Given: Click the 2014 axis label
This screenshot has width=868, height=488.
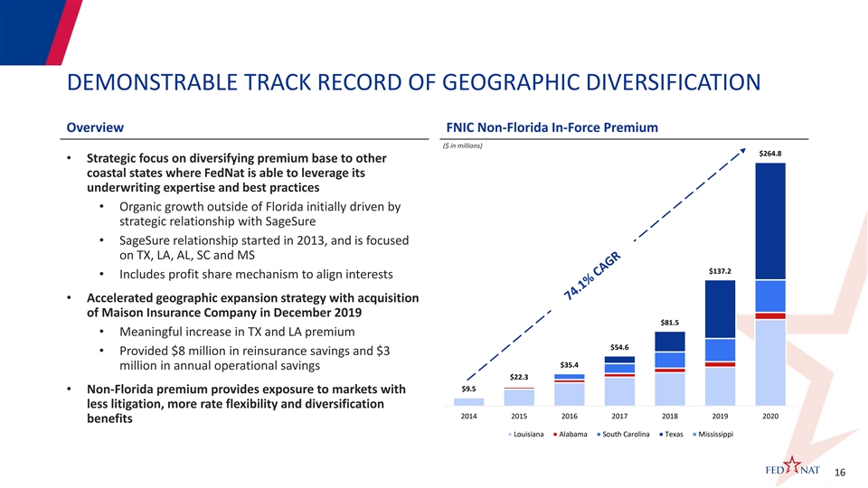Looking at the screenshot, I should [468, 416].
